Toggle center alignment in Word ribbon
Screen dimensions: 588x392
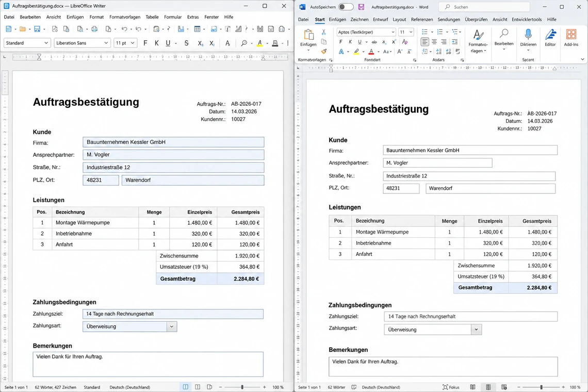pos(434,42)
